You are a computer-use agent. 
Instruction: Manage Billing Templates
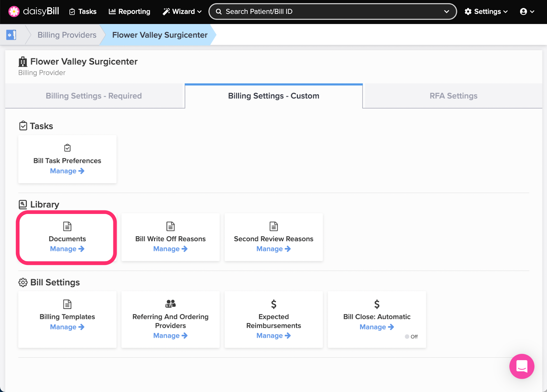[67, 327]
